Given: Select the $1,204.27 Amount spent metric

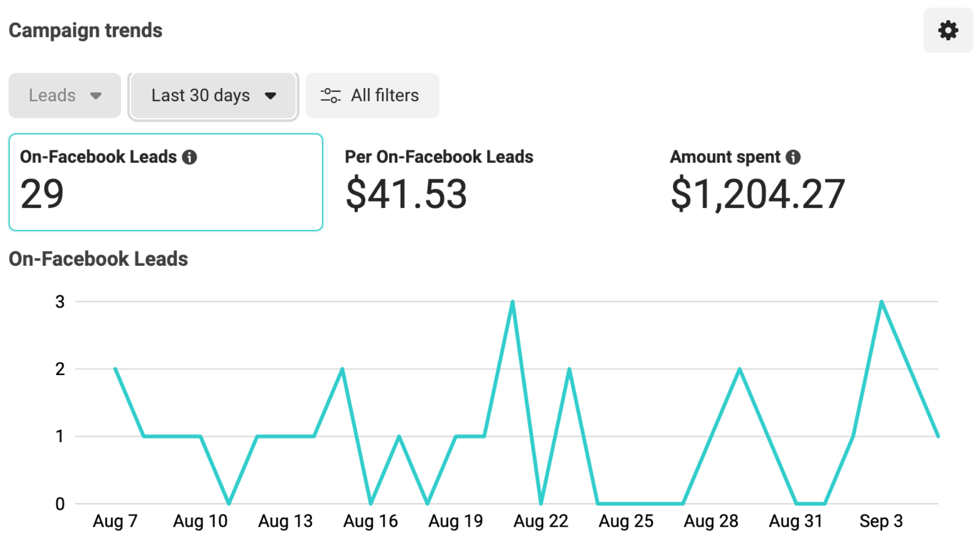Looking at the screenshot, I should point(757,194).
